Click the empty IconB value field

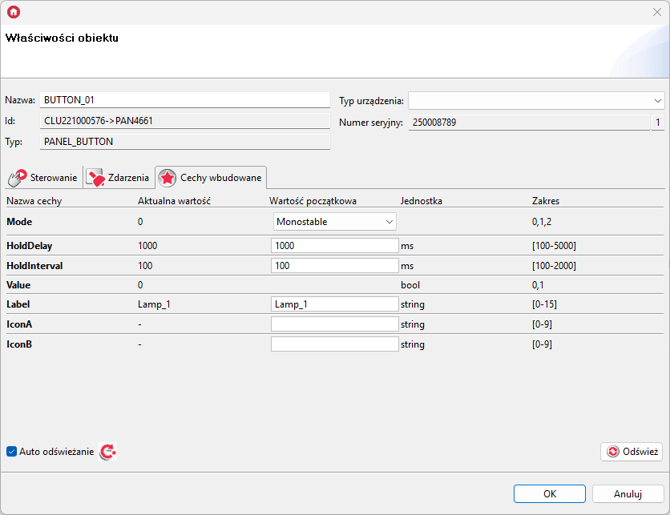[334, 344]
